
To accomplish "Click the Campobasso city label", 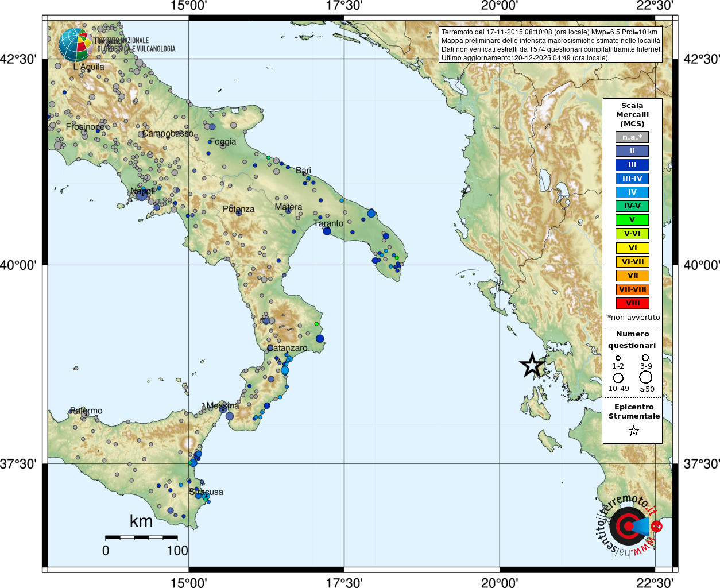I will click(x=168, y=133).
